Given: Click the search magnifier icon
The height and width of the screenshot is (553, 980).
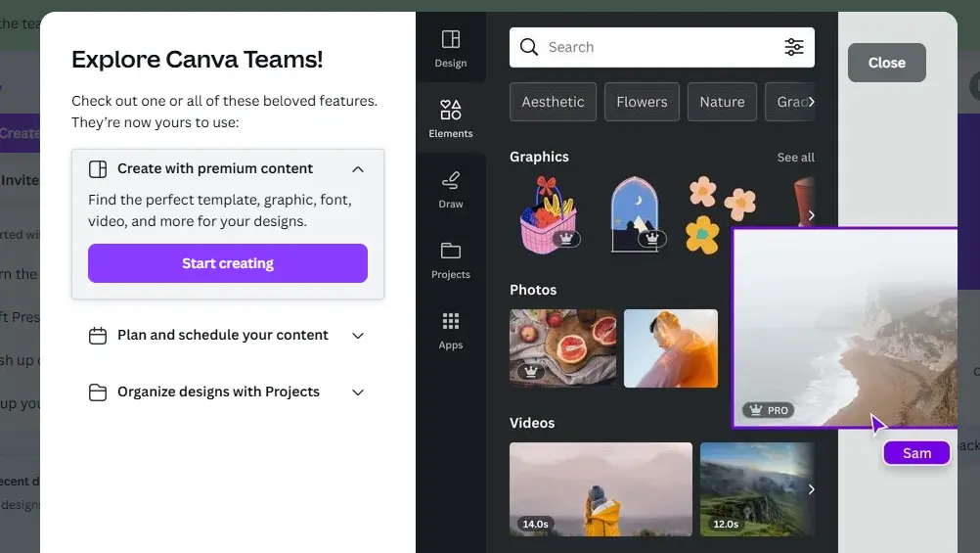Looking at the screenshot, I should [529, 47].
